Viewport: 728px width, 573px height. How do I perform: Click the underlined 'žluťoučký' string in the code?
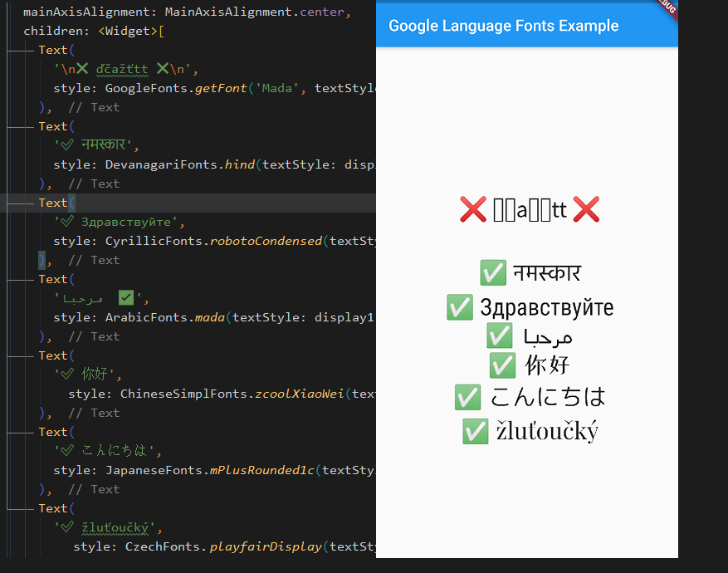point(115,527)
